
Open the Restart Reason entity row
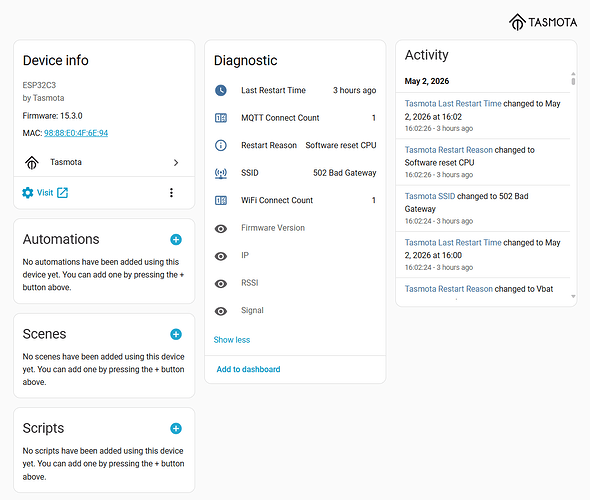point(295,145)
